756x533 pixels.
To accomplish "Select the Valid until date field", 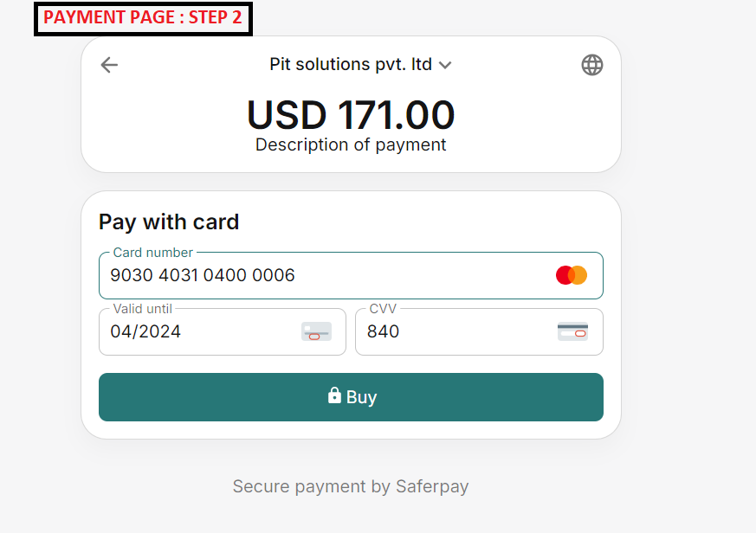I will click(199, 332).
